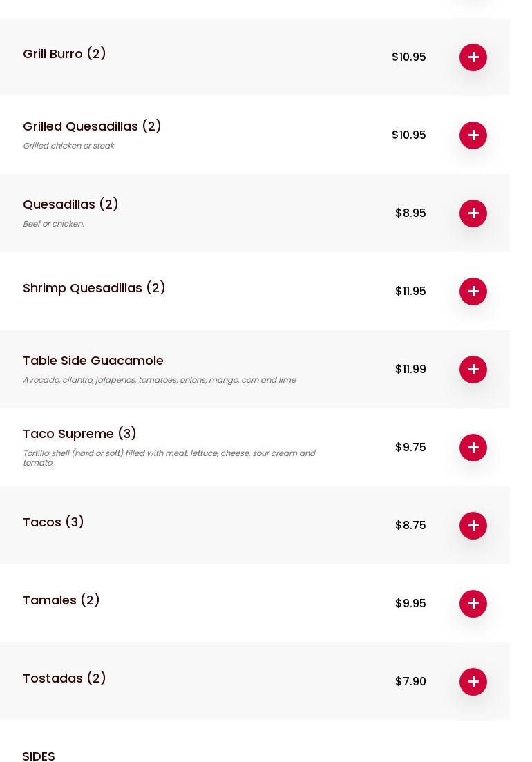The image size is (532, 762).
Task: Click the Tamales (2) item name
Action: (x=61, y=600)
